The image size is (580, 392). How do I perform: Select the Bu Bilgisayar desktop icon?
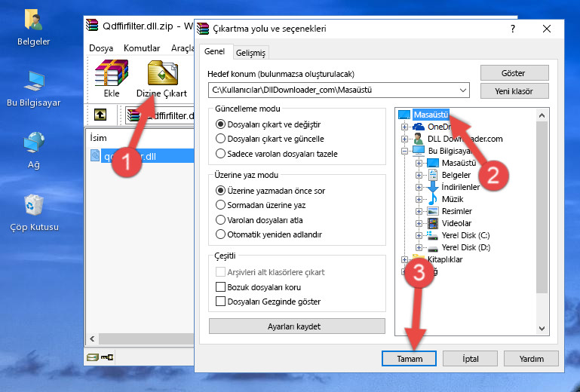(33, 89)
